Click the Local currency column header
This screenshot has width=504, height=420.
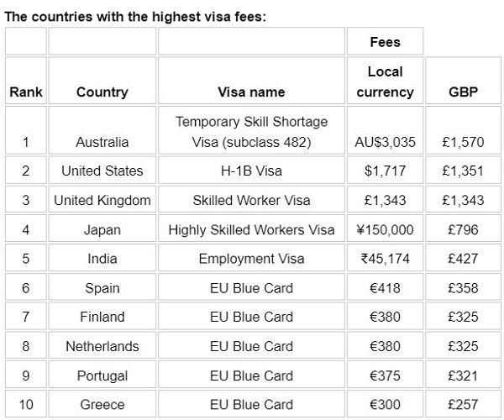coord(385,81)
